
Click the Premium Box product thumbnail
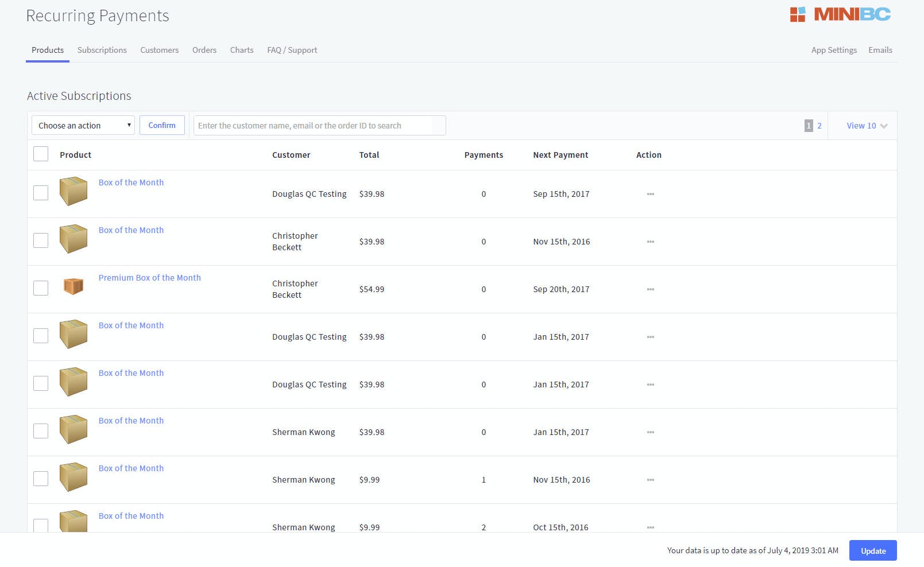(74, 286)
